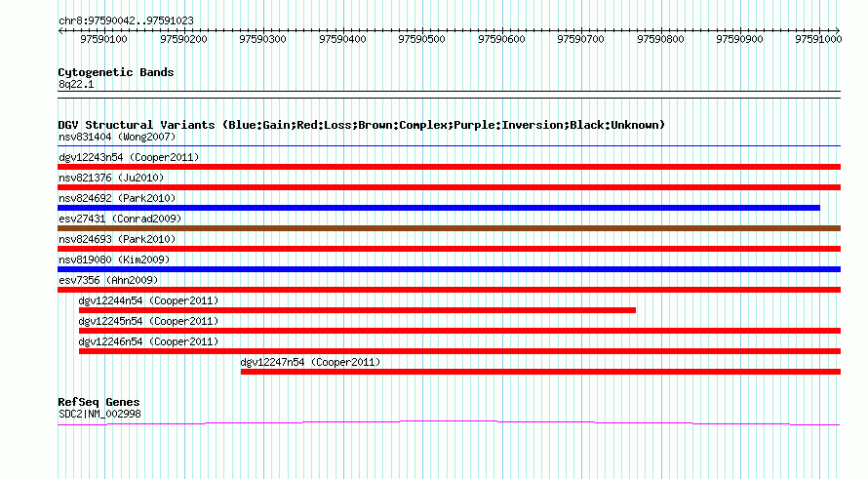Image resolution: width=868 pixels, height=479 pixels.
Task: Click the magenta SDC2 gene line
Action: click(x=449, y=423)
